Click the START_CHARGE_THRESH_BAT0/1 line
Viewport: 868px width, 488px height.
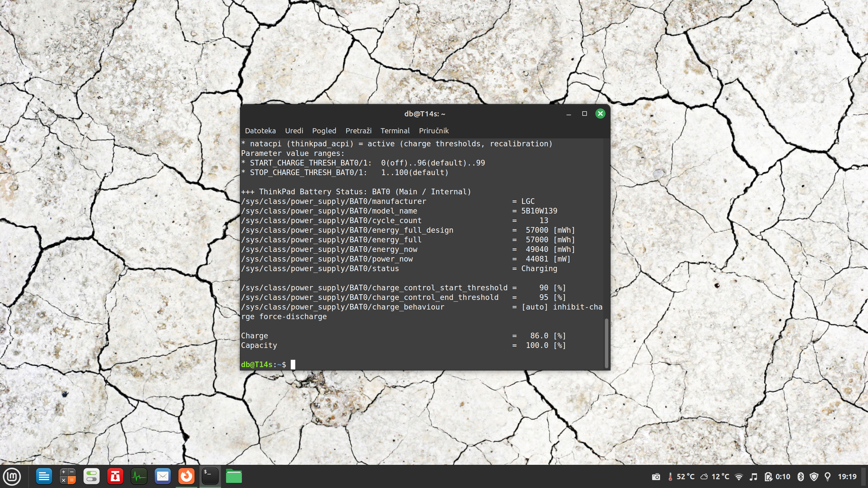[x=363, y=163]
